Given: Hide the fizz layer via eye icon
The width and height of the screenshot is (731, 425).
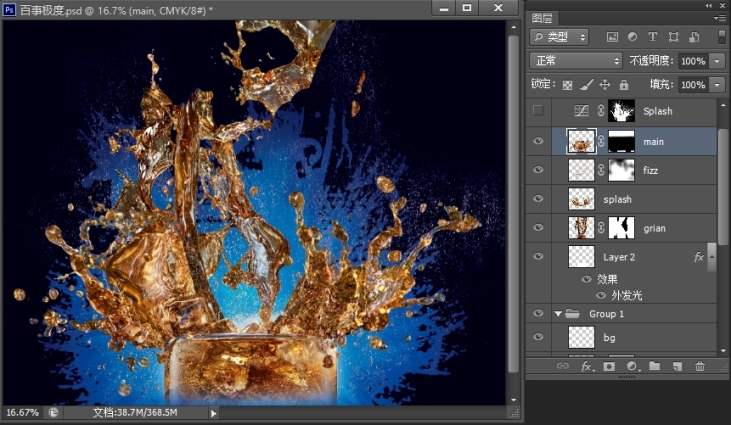Looking at the screenshot, I should 538,170.
